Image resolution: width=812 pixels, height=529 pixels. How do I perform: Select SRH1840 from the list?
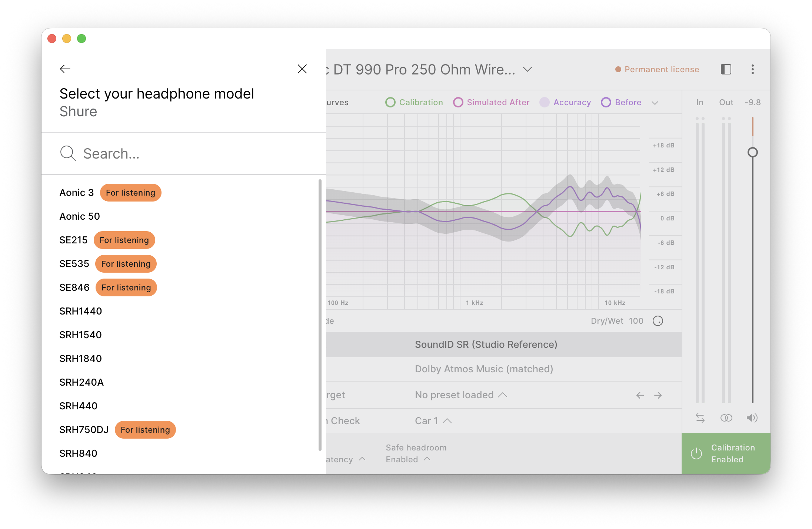pos(80,359)
